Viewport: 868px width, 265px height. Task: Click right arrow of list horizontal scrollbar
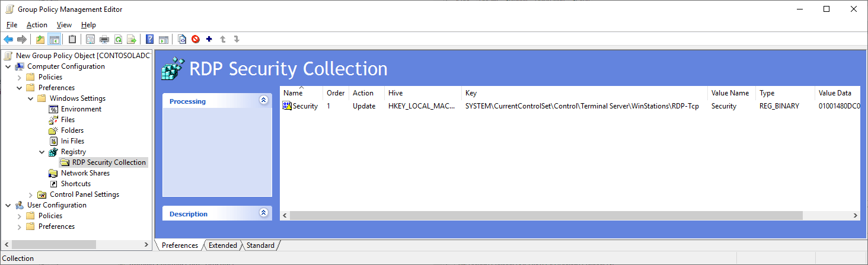[x=855, y=216]
